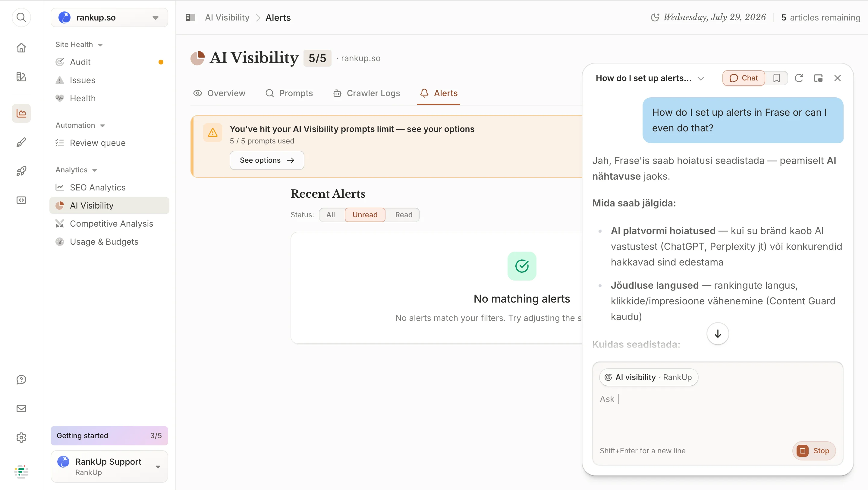Open the settings gear icon
Viewport: 868px width, 490px height.
[x=21, y=438]
